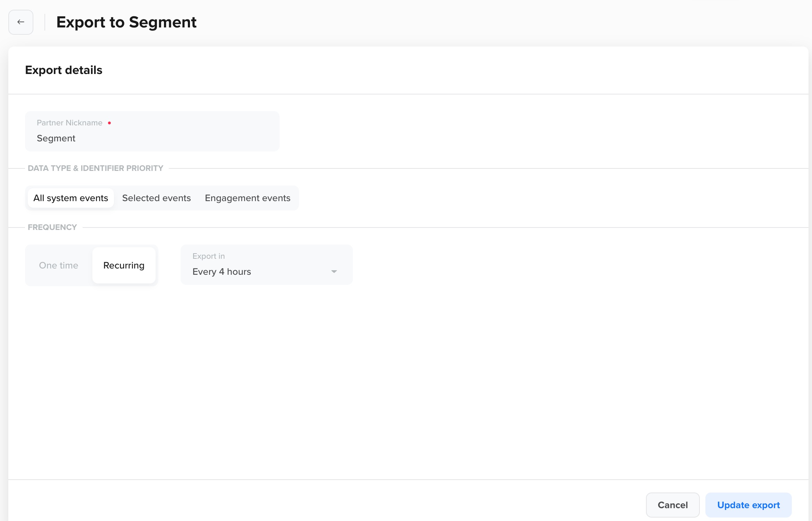Click the Export details heading

click(x=64, y=70)
